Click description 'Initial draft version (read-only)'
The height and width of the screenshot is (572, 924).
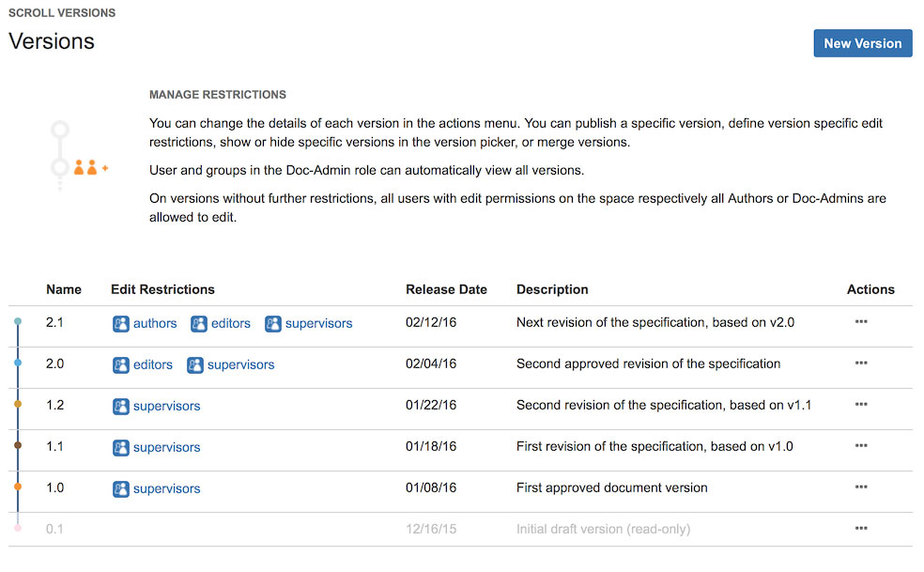click(x=604, y=529)
